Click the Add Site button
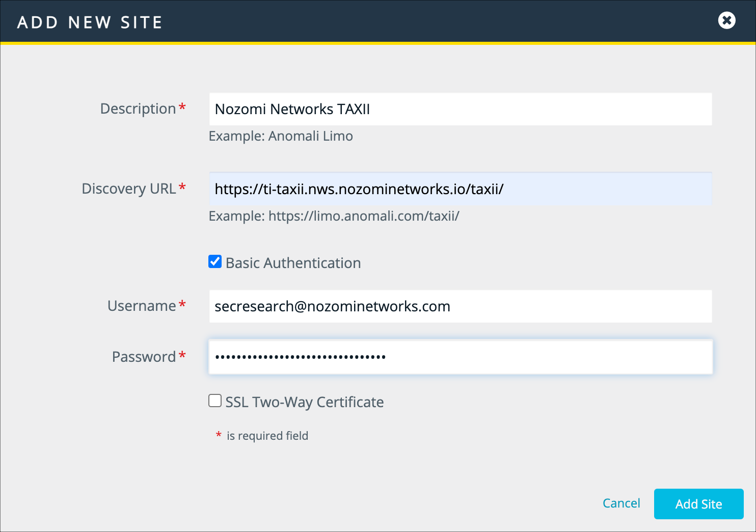Viewport: 756px width, 532px height. pyautogui.click(x=698, y=504)
